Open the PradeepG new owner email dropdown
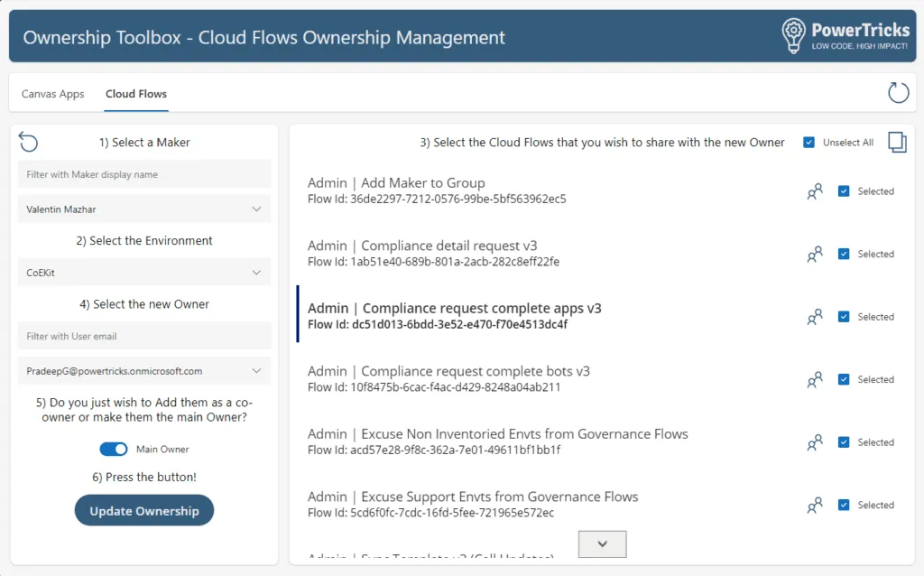The image size is (924, 576). 144,371
